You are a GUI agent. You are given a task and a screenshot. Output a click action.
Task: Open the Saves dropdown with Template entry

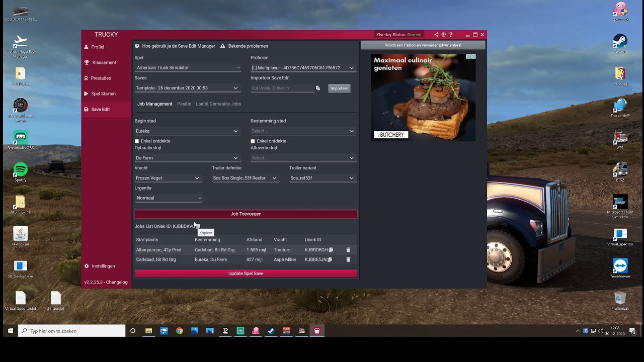187,88
